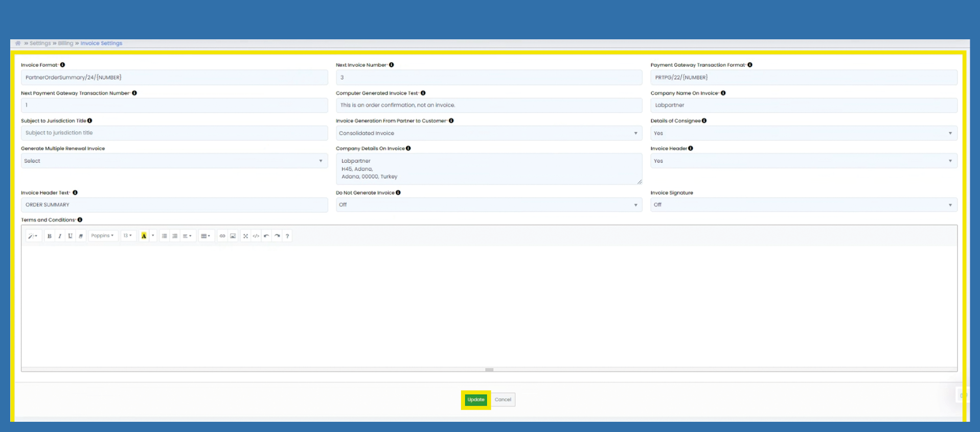The image size is (980, 432).
Task: Pick the yellow highlight text color button
Action: [144, 236]
